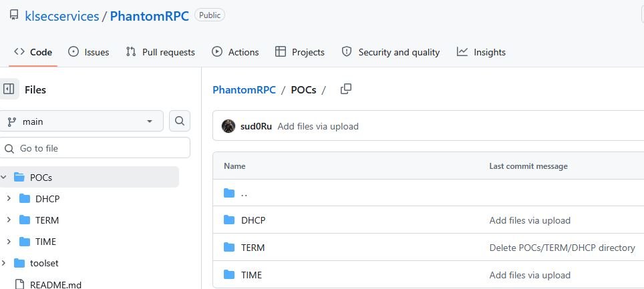Click sud0Ru's avatar image
Viewport: 644px width, 289px height.
(x=228, y=126)
